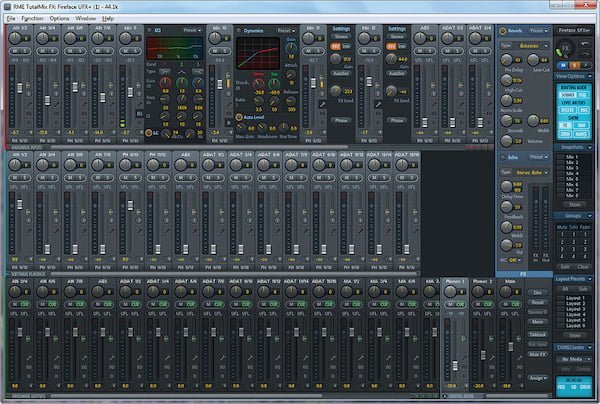600x404 pixels.
Task: Click the Mic 11 Gain knob in settings
Action: (335, 59)
